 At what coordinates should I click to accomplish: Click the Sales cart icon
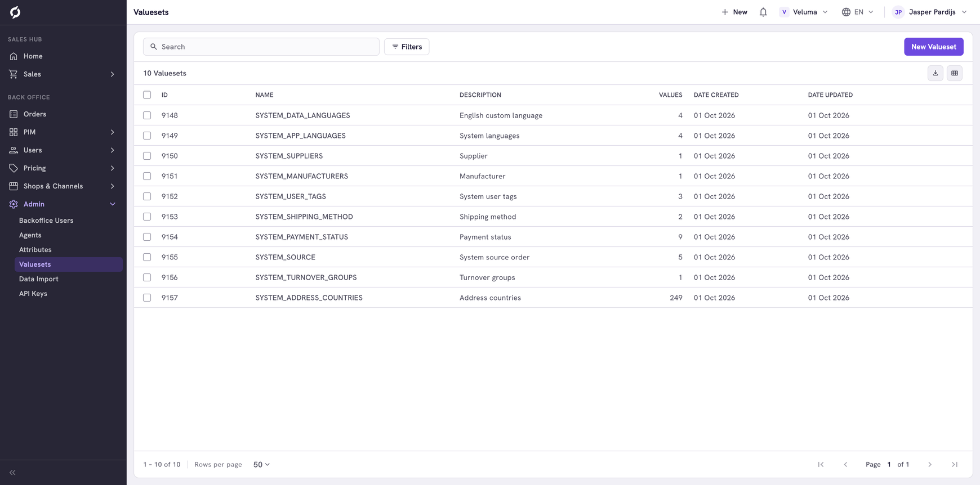14,74
